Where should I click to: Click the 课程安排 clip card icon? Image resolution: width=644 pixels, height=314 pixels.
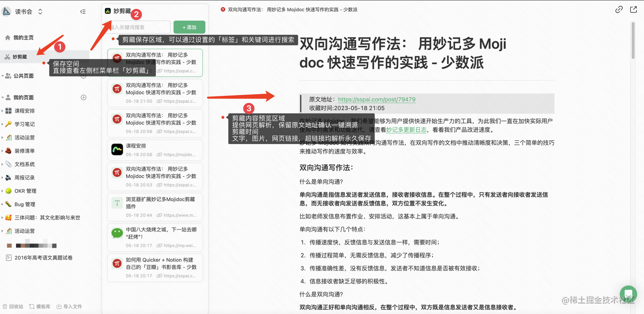117,150
